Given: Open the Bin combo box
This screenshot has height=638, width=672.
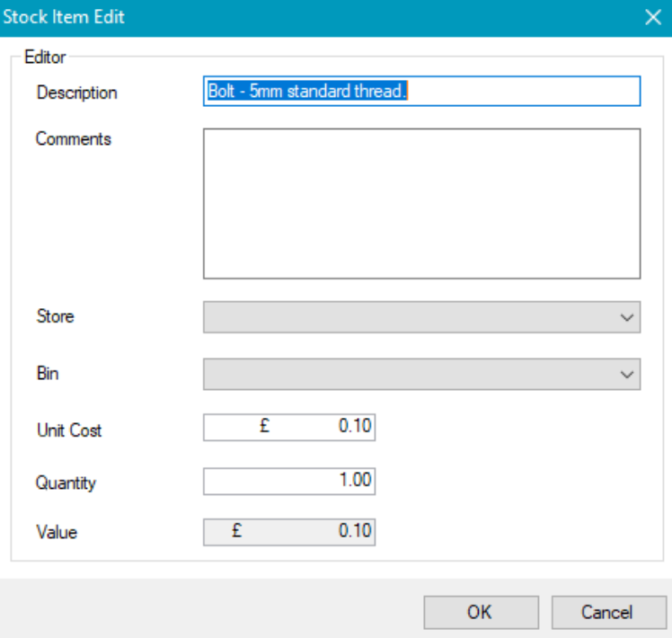Looking at the screenshot, I should pos(409,375).
